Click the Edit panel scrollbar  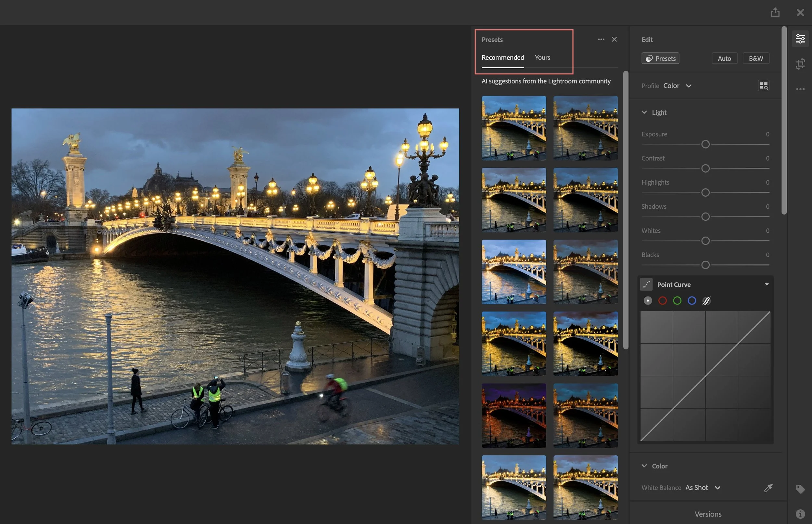pos(784,121)
